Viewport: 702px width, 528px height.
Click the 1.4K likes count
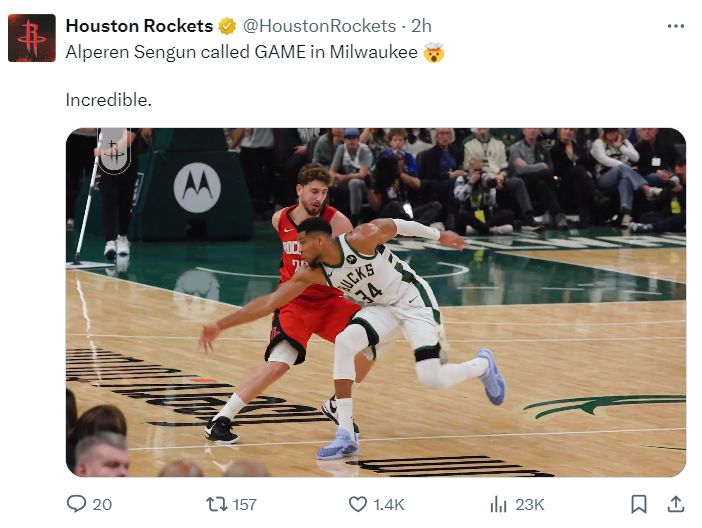388,505
